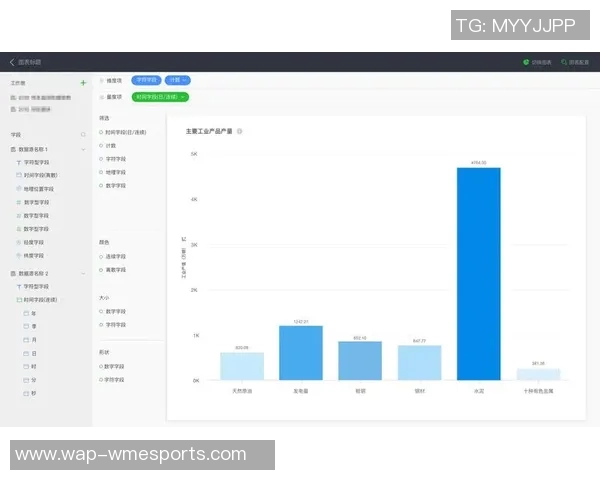Click the back arrow beside 图表标题

(x=12, y=62)
